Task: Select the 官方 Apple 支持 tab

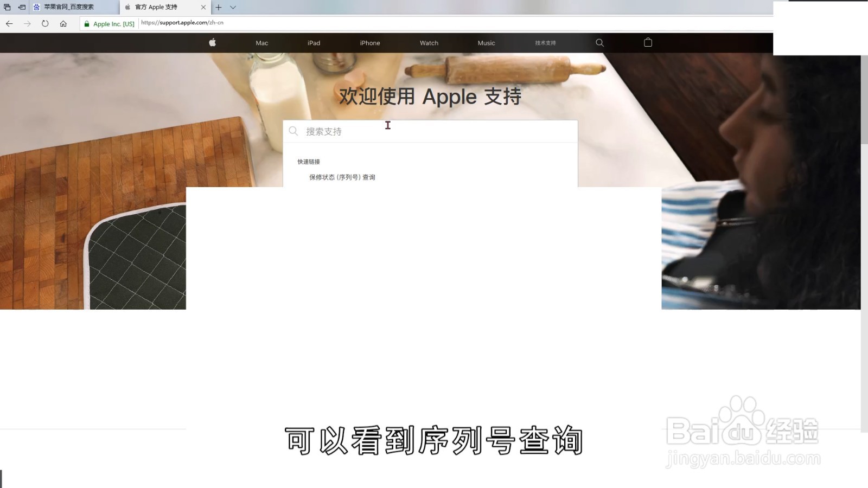Action: click(157, 7)
